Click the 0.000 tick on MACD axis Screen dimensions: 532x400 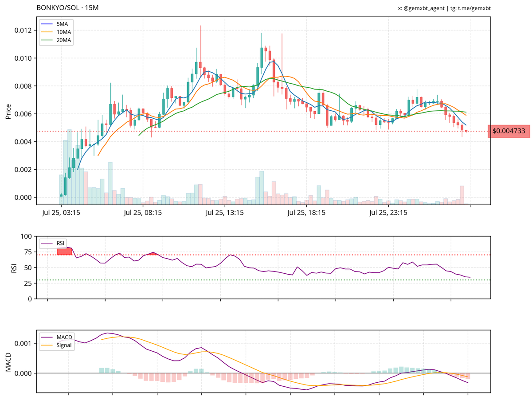pos(23,373)
